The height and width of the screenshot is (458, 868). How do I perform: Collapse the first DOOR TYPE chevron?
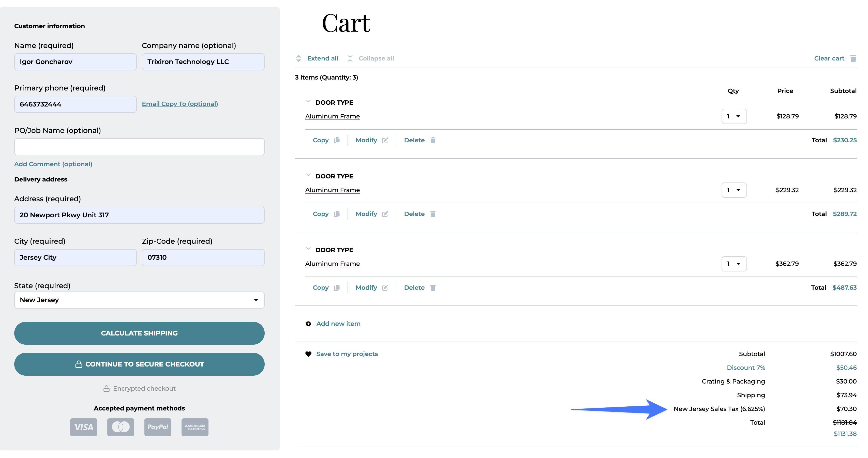(308, 101)
